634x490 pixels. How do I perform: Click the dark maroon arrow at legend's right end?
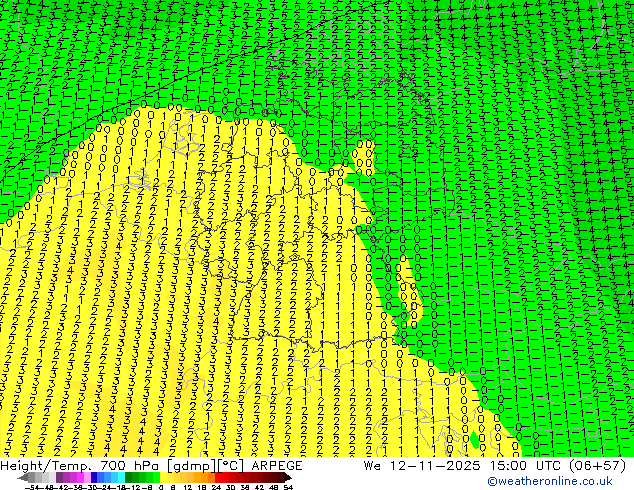tap(288, 478)
